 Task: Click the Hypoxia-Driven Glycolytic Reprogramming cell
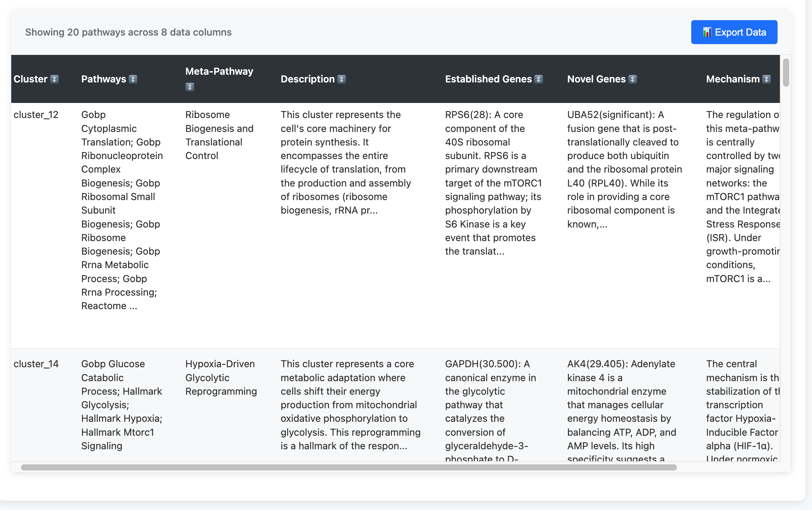point(220,378)
